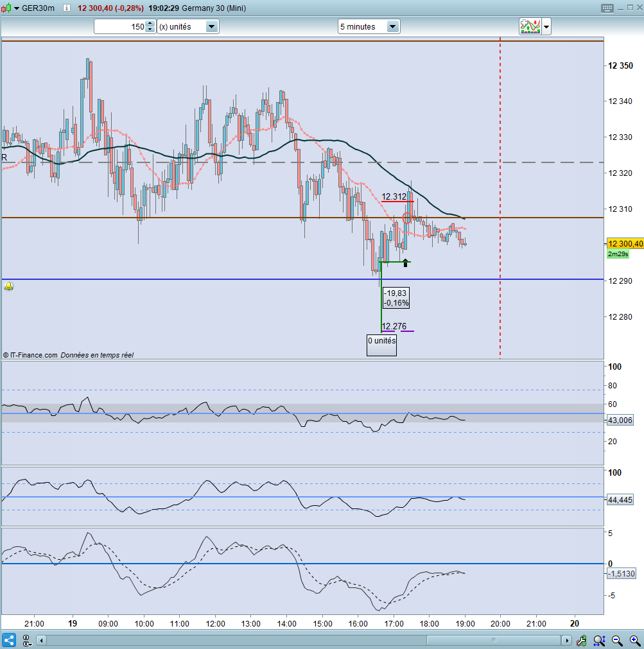Open the chart settings wrench icon
Image resolution: width=644 pixels, height=649 pixels.
(x=582, y=641)
